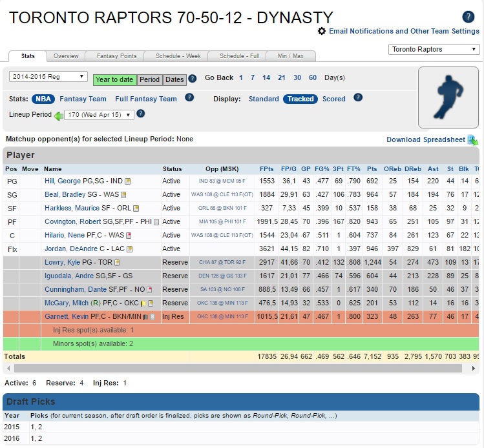
Task: Click the horizontal table scrollbar
Action: (238, 368)
